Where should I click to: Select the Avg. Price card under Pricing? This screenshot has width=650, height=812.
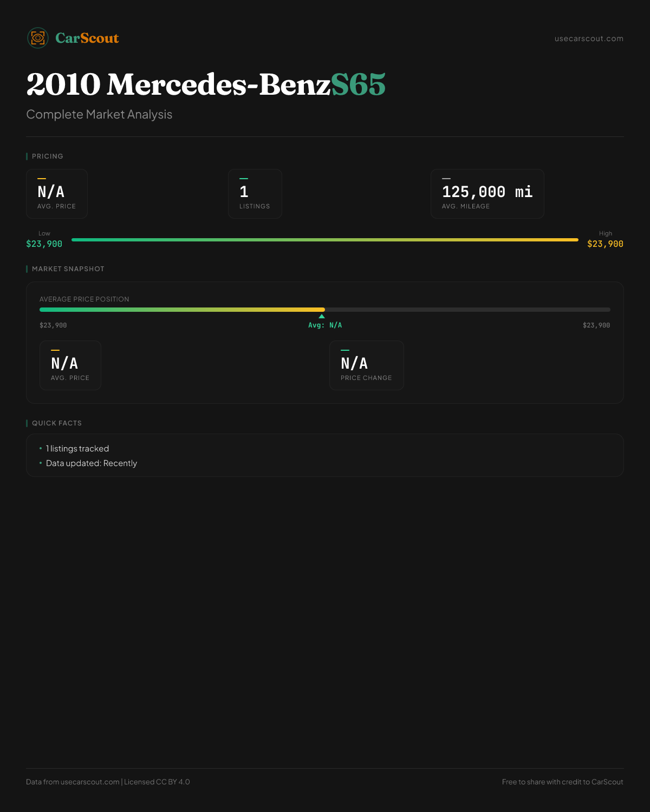(57, 194)
